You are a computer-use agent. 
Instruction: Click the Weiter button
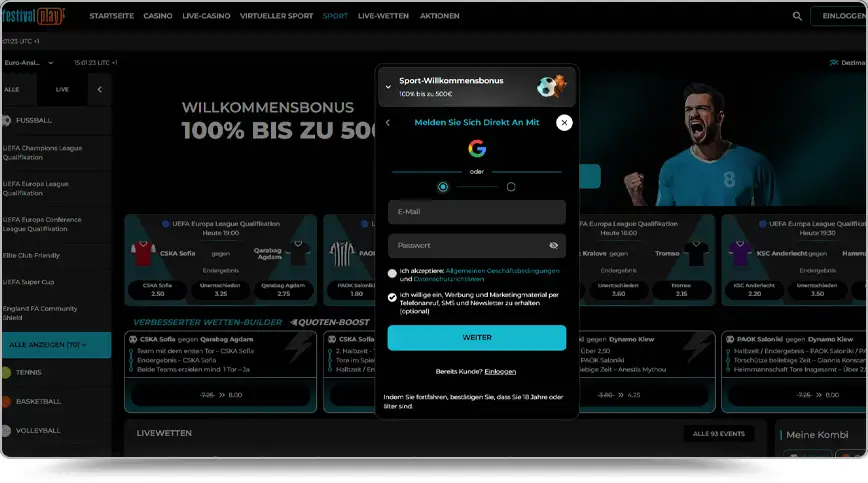(x=477, y=337)
